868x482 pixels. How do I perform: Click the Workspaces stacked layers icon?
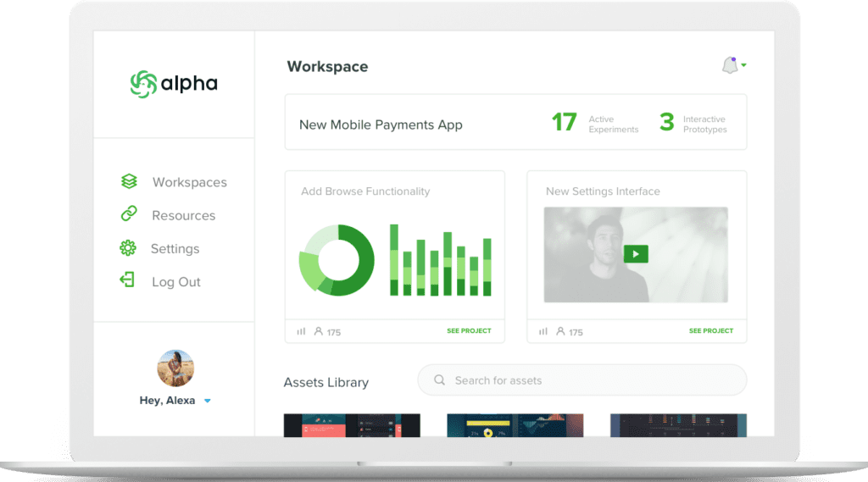coord(129,181)
